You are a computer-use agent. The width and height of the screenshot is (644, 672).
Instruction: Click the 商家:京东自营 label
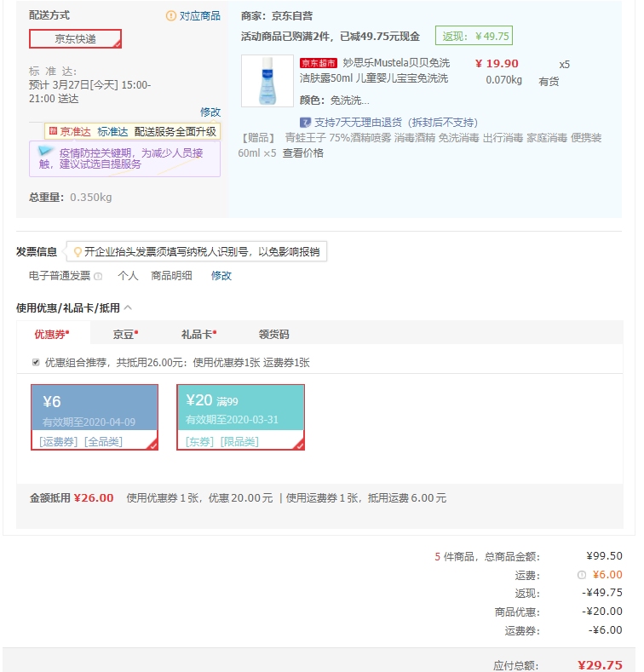pyautogui.click(x=277, y=16)
